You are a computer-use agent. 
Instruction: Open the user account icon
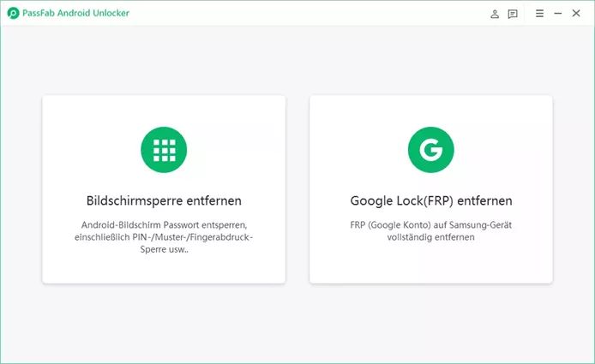(x=495, y=14)
